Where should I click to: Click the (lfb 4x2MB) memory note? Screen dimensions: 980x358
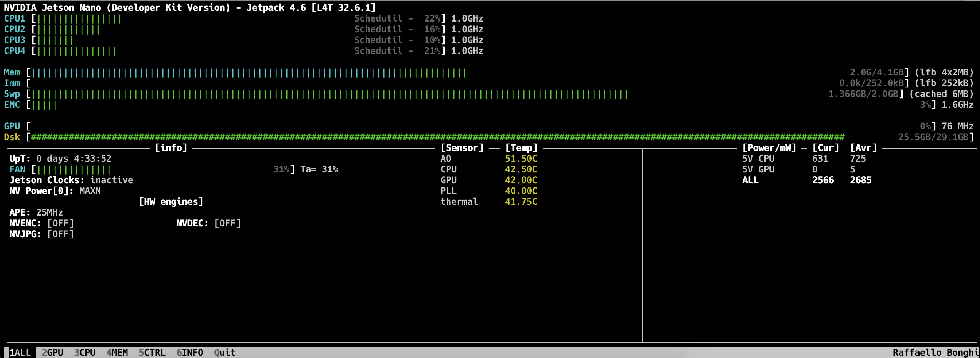click(x=944, y=72)
